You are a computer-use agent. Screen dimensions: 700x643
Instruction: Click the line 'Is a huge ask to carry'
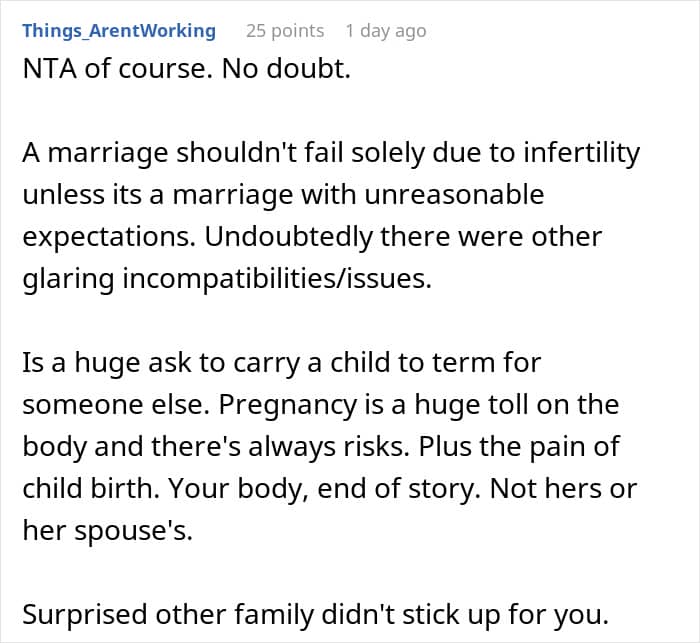click(282, 363)
